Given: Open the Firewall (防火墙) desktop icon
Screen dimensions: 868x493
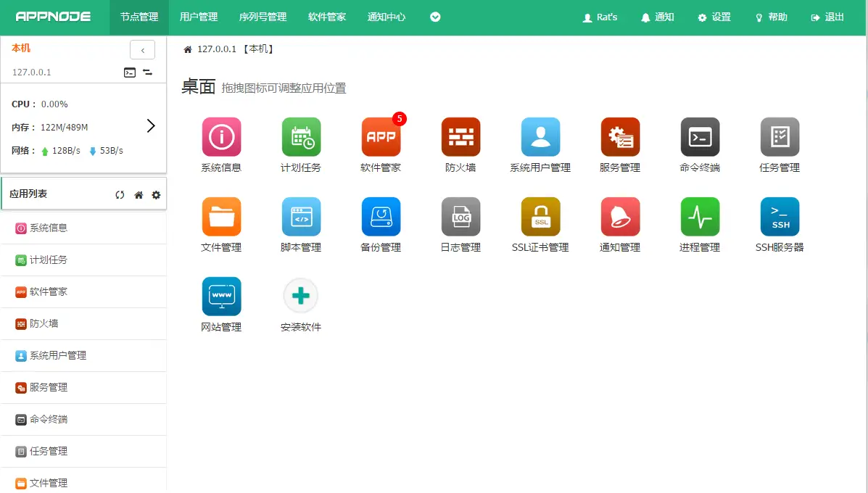Looking at the screenshot, I should click(460, 137).
